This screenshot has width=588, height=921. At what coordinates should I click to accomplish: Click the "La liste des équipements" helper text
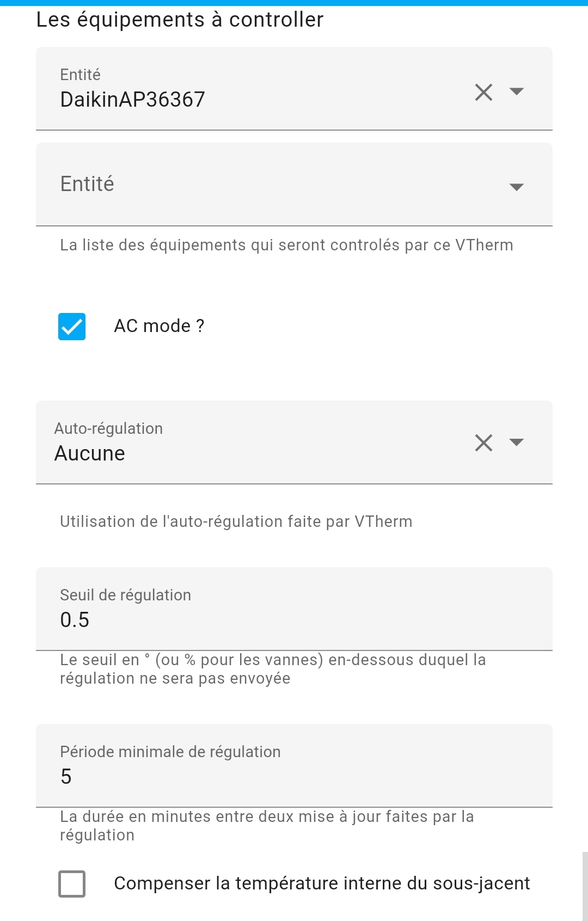coord(286,245)
